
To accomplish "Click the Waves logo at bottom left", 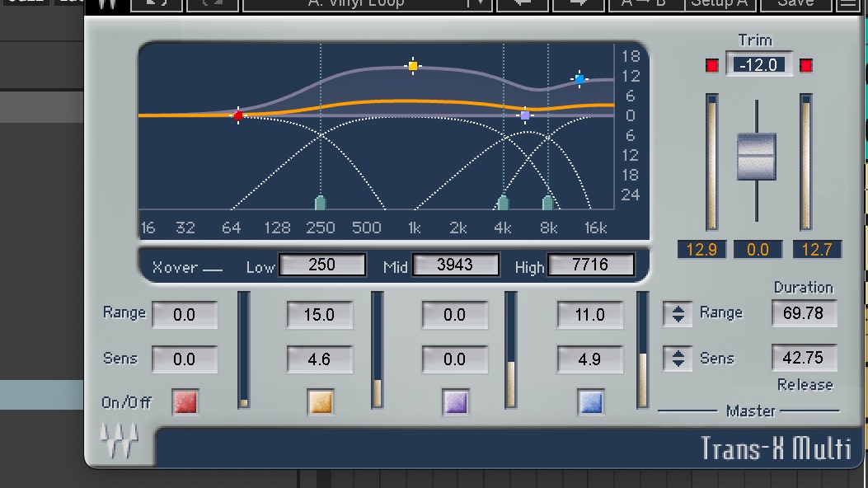I will tap(119, 440).
